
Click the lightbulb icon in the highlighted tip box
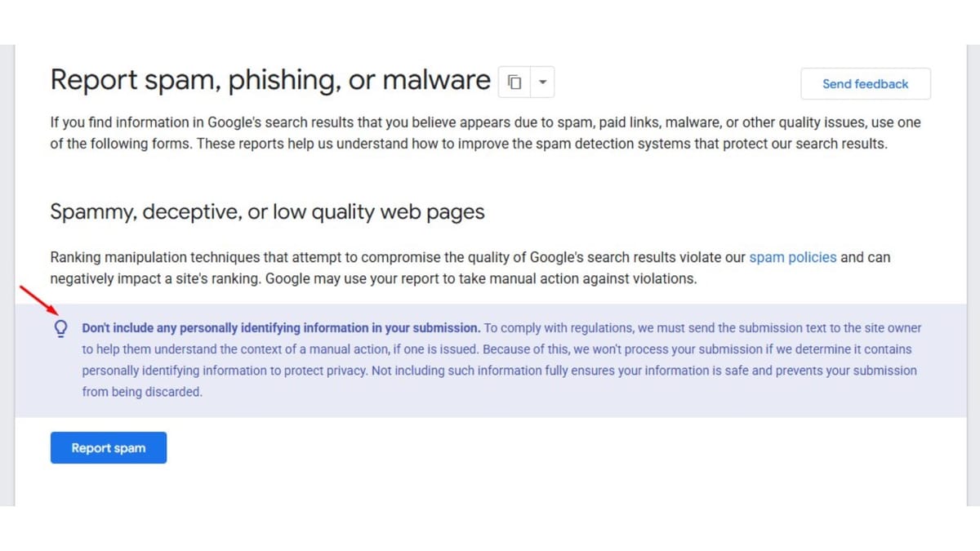(60, 328)
